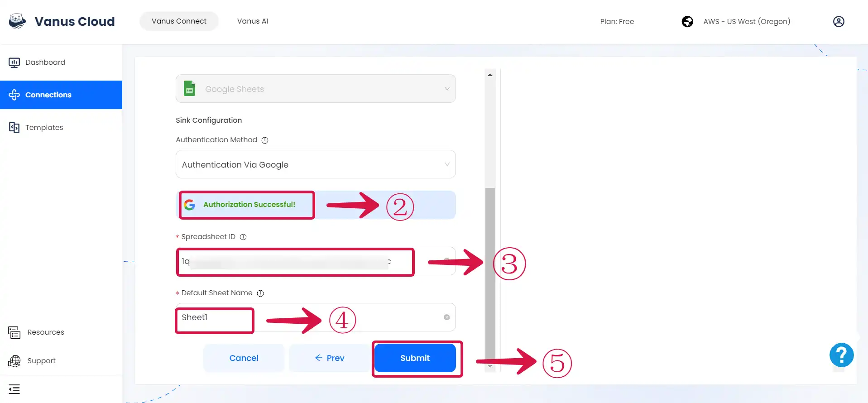Click the form scrollbar up arrow

[490, 75]
